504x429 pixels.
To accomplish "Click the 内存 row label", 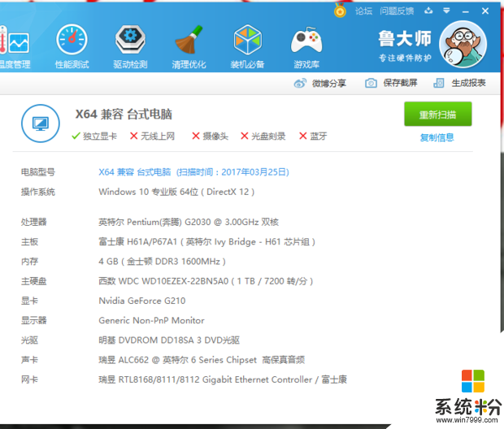I will [29, 262].
